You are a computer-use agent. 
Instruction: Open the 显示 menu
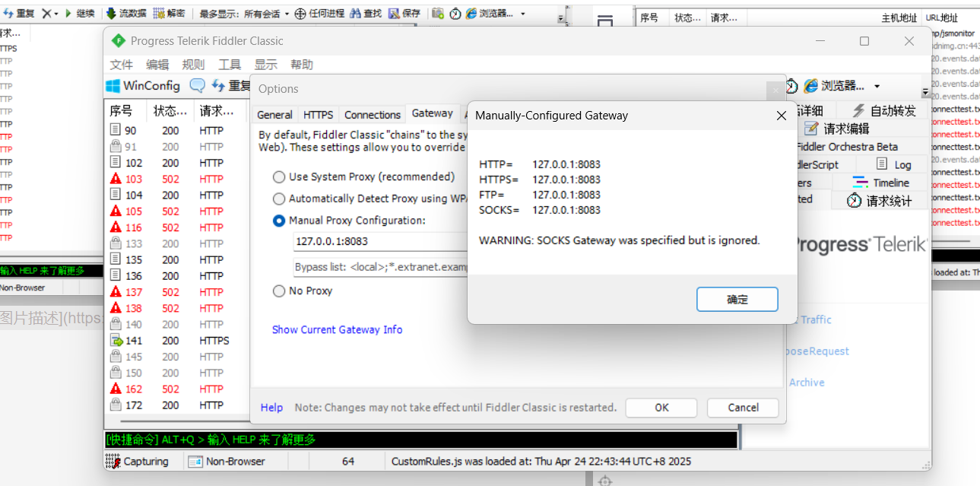[x=265, y=65]
